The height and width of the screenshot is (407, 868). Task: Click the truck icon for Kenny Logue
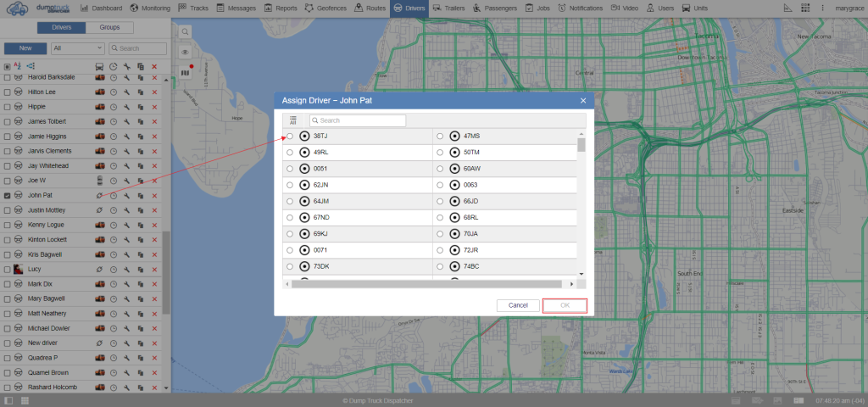99,226
